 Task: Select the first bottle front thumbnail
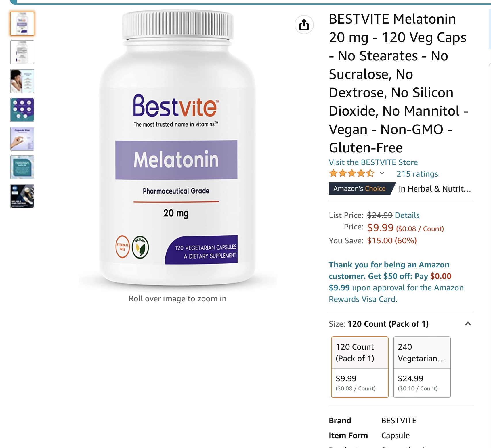click(22, 24)
